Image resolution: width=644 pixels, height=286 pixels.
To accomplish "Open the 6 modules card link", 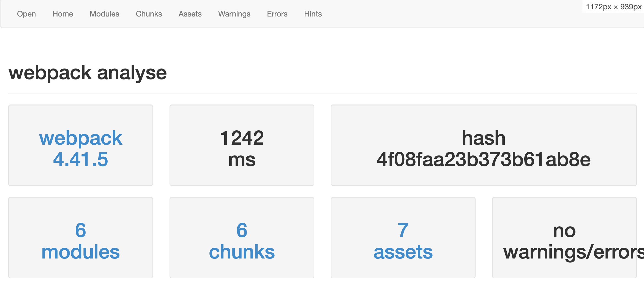I will tap(81, 241).
